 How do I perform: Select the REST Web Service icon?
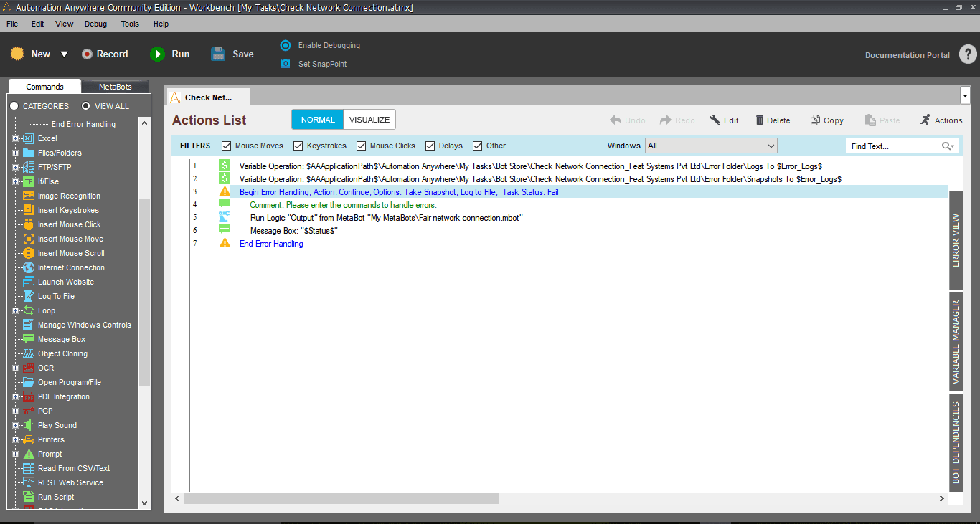pyautogui.click(x=29, y=482)
